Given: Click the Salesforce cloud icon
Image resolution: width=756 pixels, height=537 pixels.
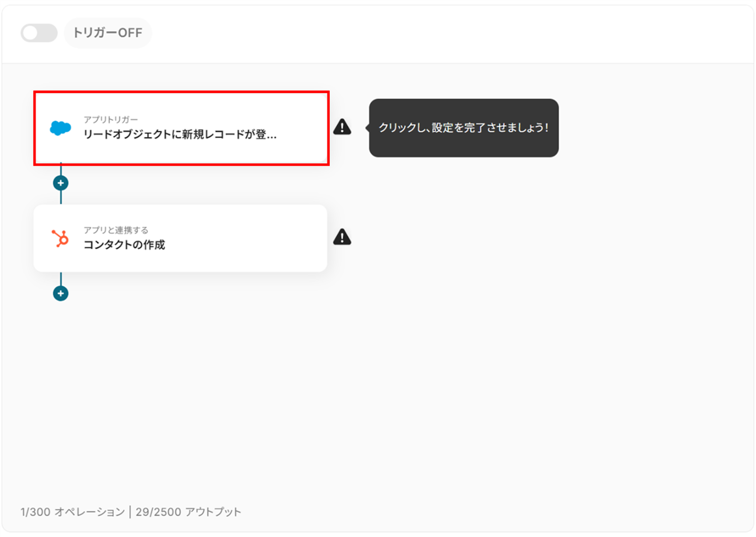Looking at the screenshot, I should (60, 128).
